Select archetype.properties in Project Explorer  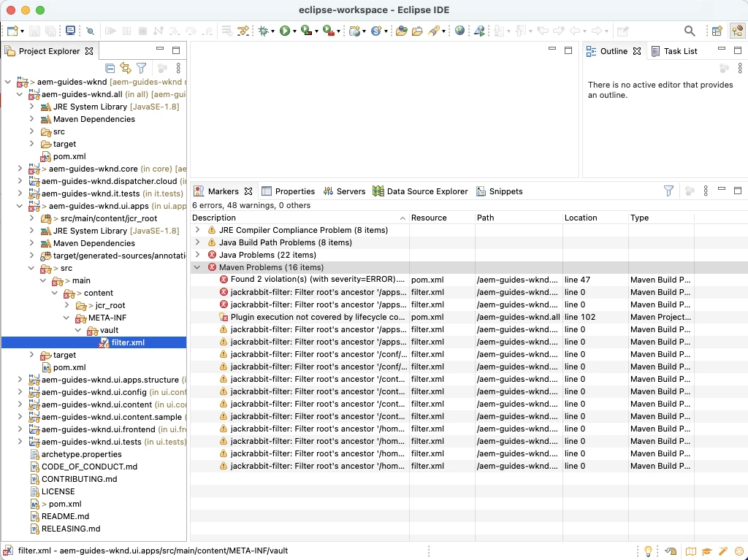82,454
